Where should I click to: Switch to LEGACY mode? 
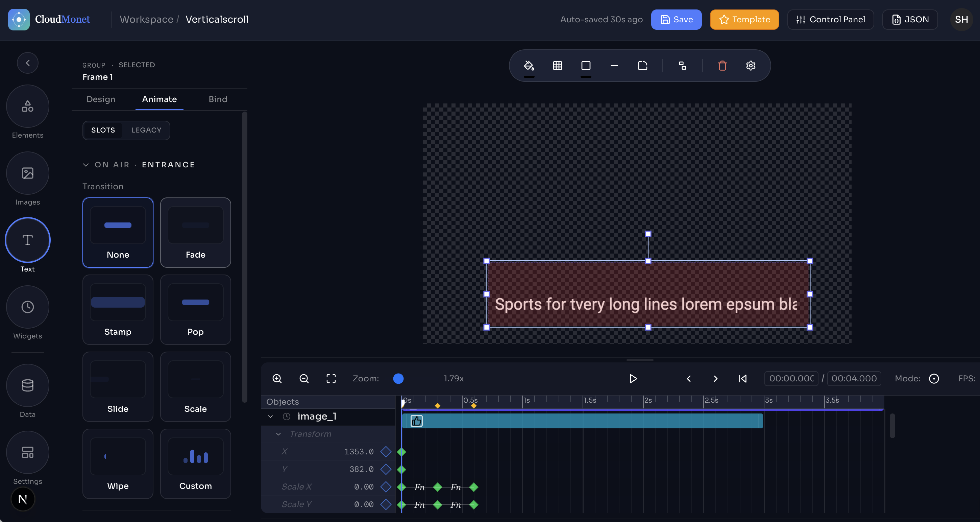146,130
